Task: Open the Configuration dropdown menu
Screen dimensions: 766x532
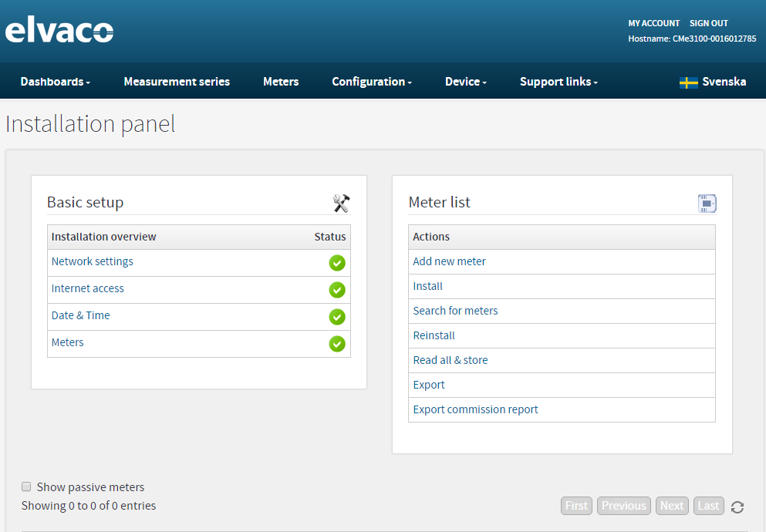Action: (371, 82)
